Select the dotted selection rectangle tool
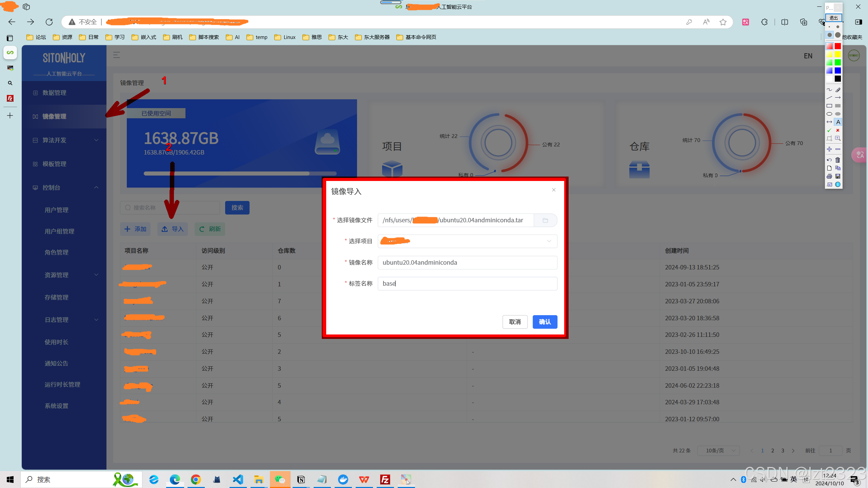The width and height of the screenshot is (868, 488). (x=829, y=138)
